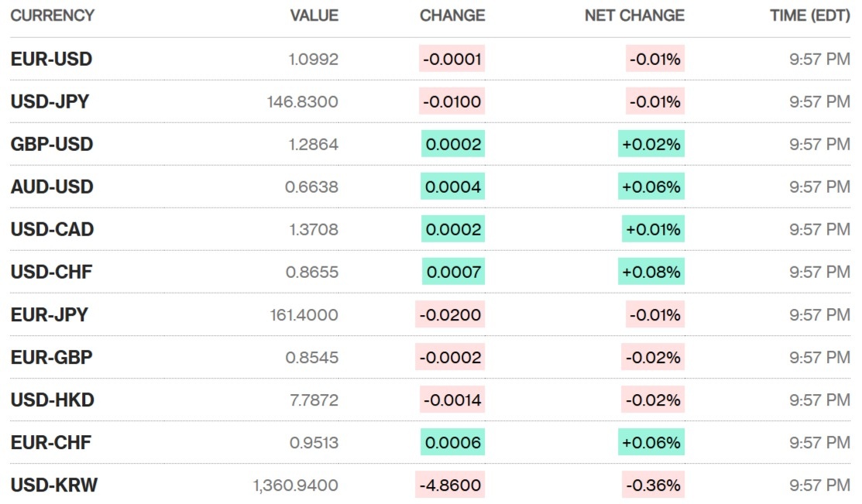862x504 pixels.
Task: Open the EUR-GBP pair page
Action: click(x=51, y=358)
